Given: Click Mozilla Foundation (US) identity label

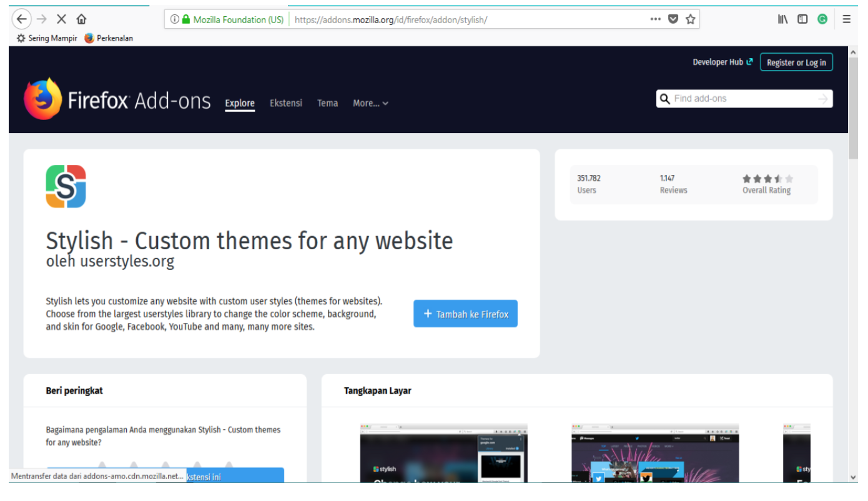Looking at the screenshot, I should (238, 19).
